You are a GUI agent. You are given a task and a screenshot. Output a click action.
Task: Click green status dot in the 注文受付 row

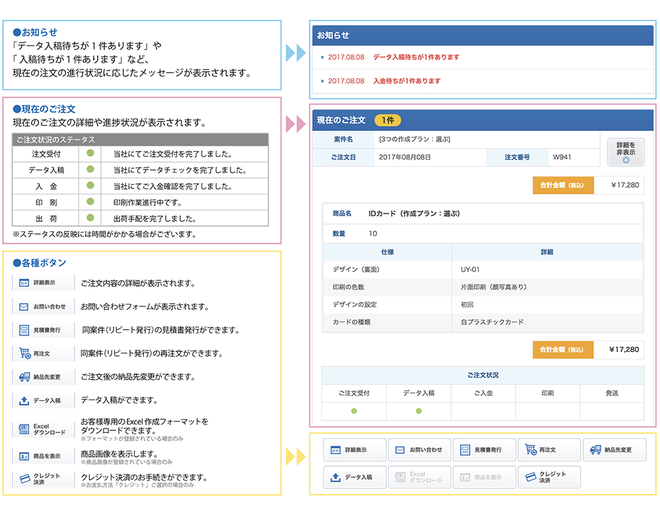pyautogui.click(x=90, y=153)
